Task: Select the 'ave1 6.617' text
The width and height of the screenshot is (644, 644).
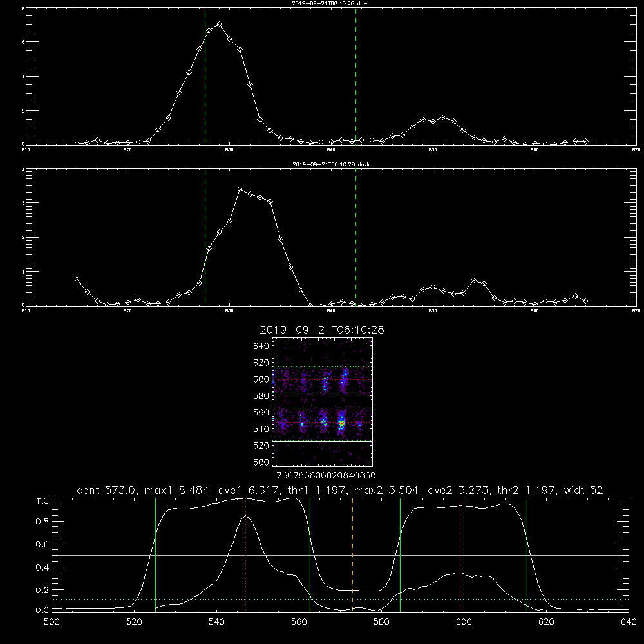Action: 249,490
